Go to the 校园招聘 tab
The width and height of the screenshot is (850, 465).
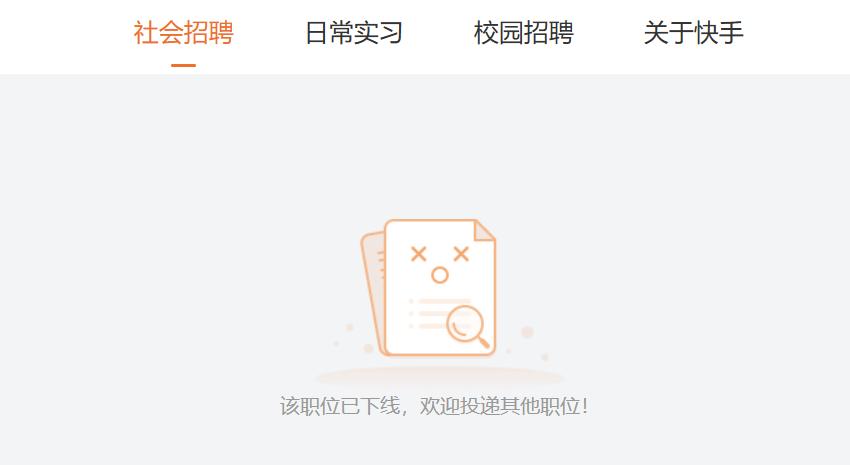[x=524, y=33]
